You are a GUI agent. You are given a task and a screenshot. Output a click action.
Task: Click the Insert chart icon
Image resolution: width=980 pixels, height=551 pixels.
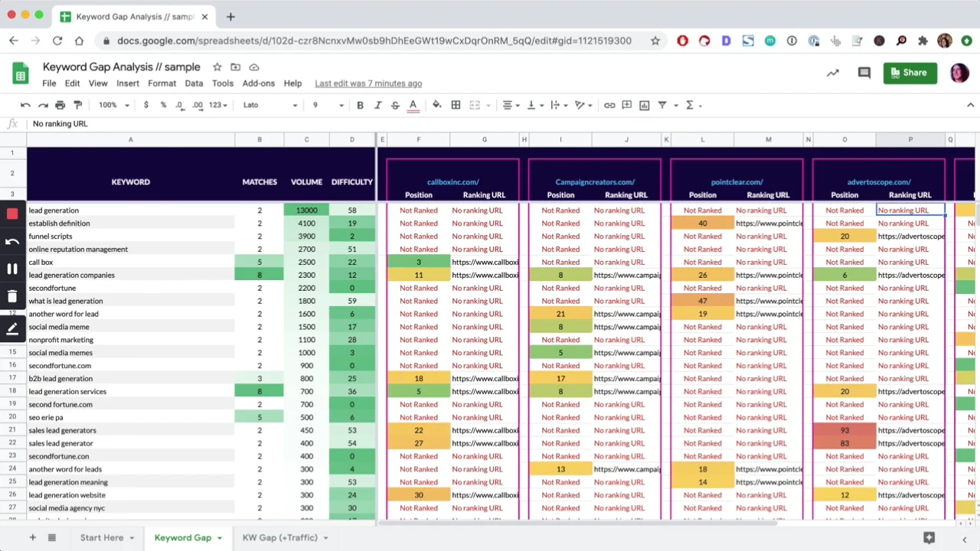(x=645, y=105)
